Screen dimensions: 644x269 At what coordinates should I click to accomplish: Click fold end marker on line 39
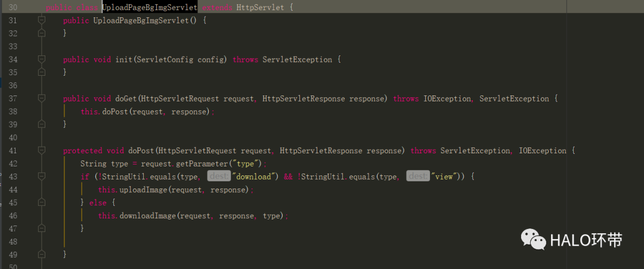click(41, 124)
